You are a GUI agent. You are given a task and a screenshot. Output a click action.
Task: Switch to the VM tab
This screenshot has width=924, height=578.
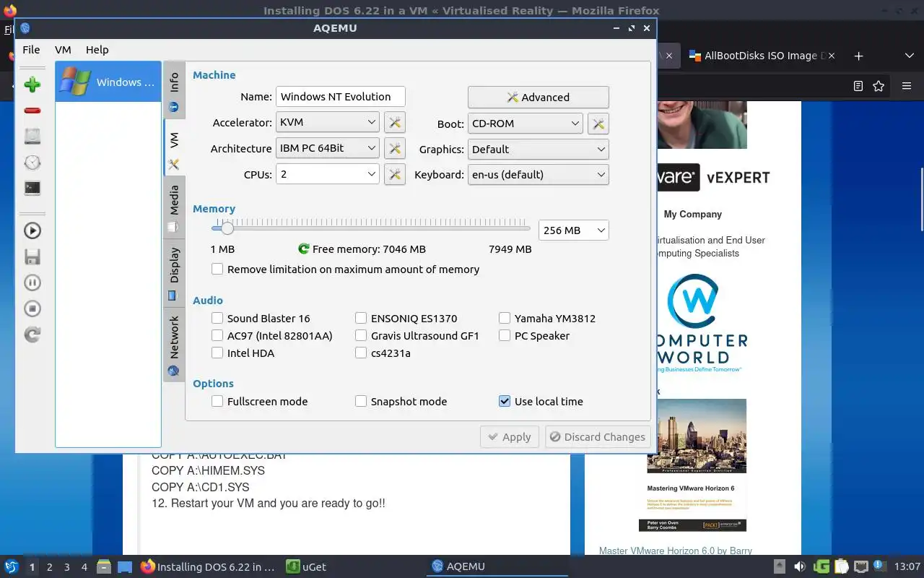pos(174,148)
